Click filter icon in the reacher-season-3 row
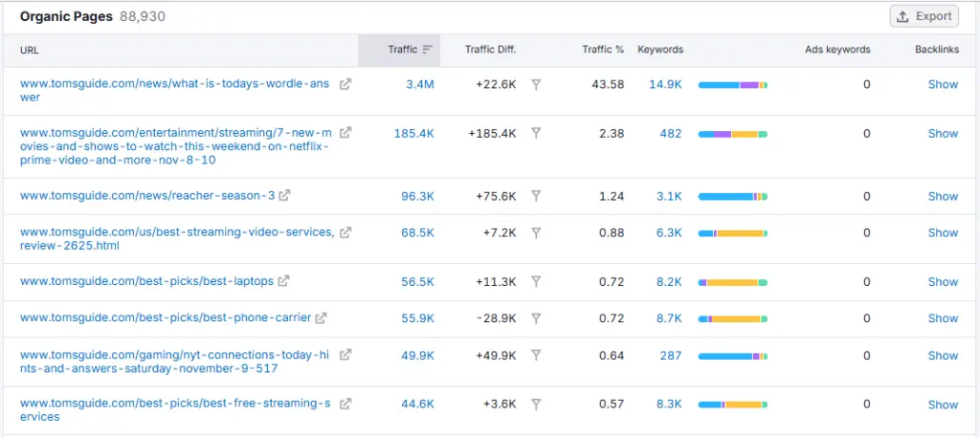This screenshot has width=980, height=437. tap(536, 196)
